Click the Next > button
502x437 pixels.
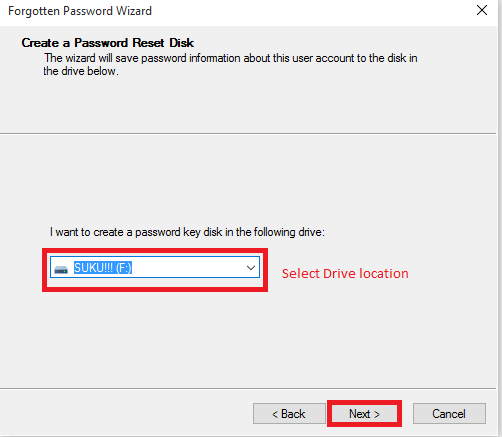(364, 414)
